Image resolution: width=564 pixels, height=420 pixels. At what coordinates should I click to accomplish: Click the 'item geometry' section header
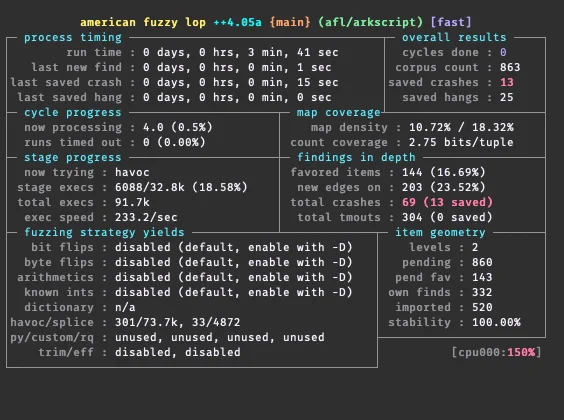(440, 232)
